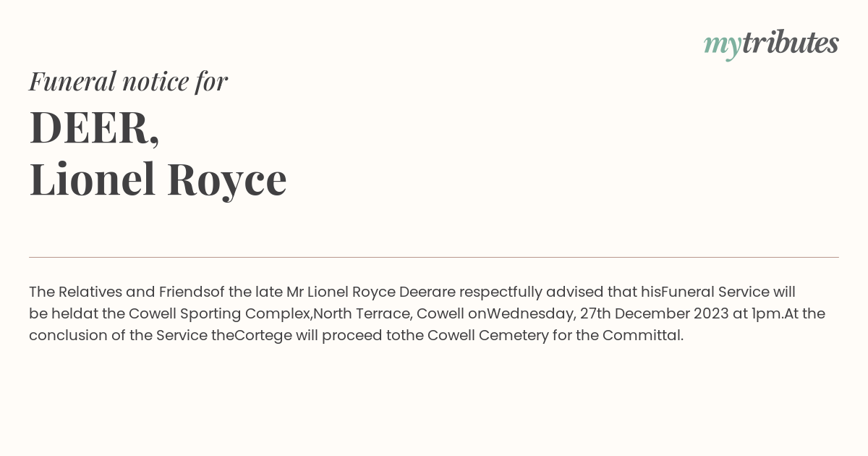Image resolution: width=868 pixels, height=456 pixels.
Task: Click the horizontal divider line
Action: [434, 257]
